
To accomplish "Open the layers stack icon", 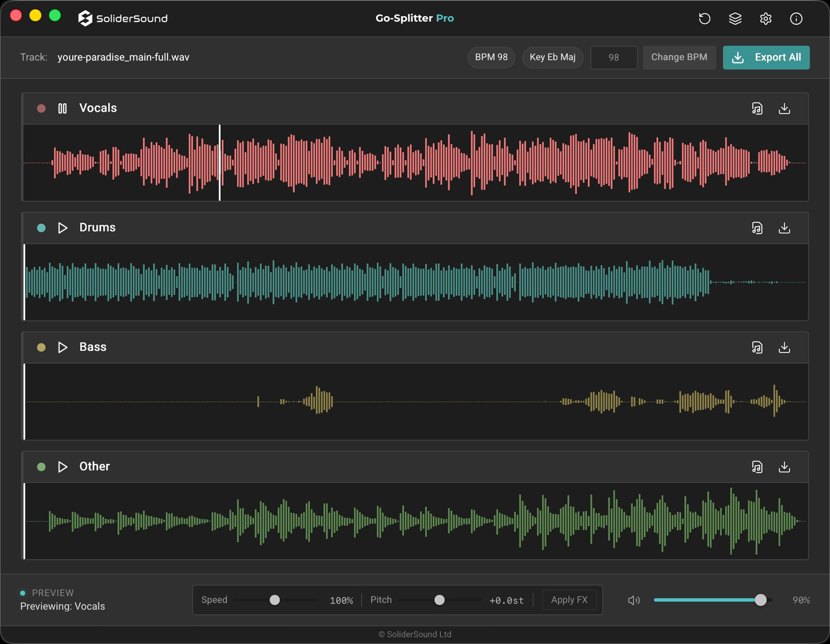I will [735, 18].
